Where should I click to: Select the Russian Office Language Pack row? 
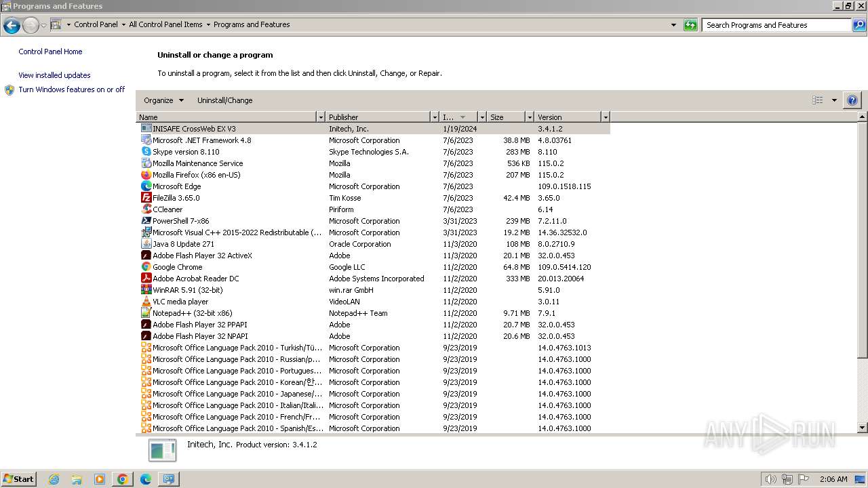click(x=373, y=359)
